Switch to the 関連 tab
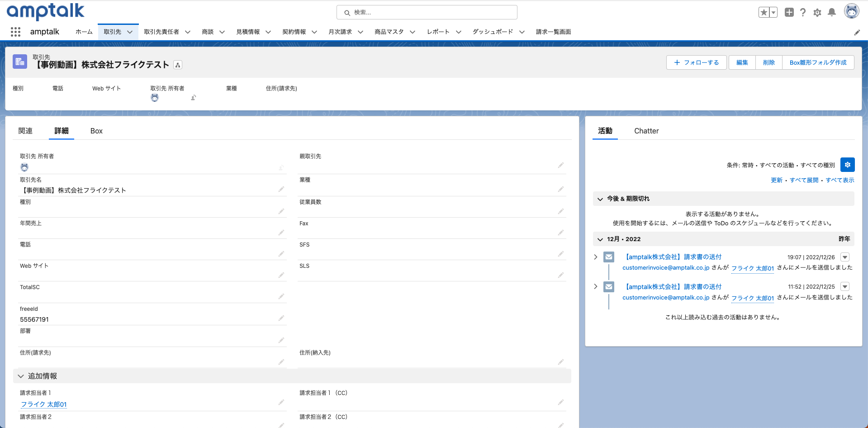The height and width of the screenshot is (428, 868). click(x=25, y=131)
